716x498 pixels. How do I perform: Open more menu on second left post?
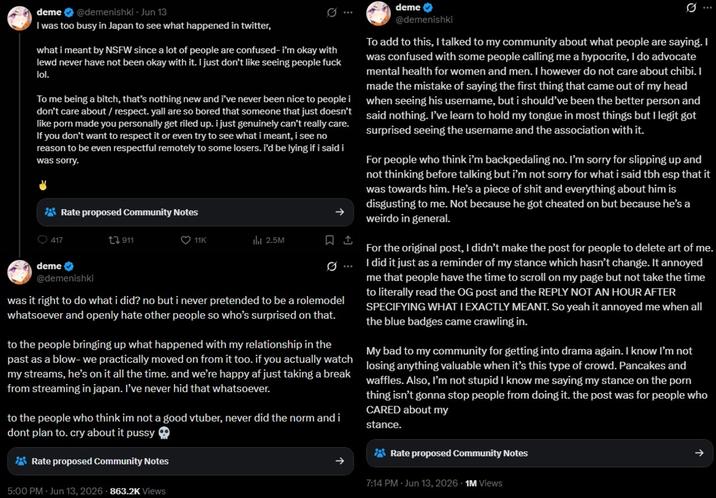348,266
